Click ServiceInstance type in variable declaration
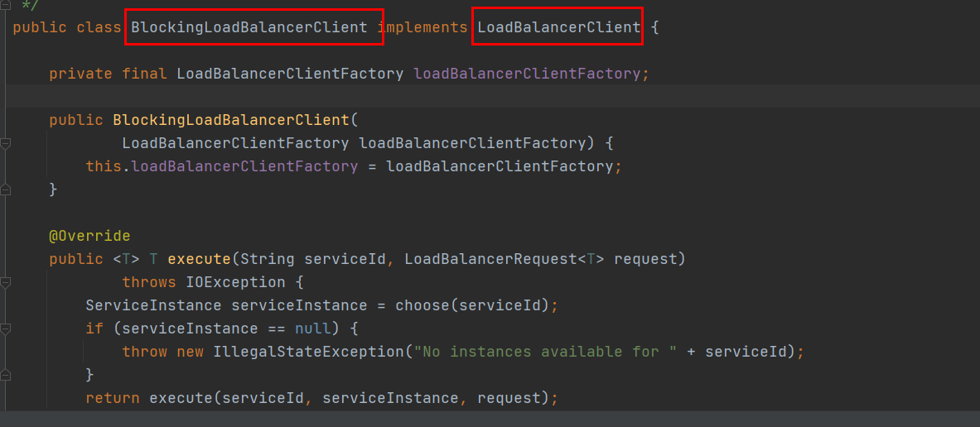The image size is (980, 427). 154,305
